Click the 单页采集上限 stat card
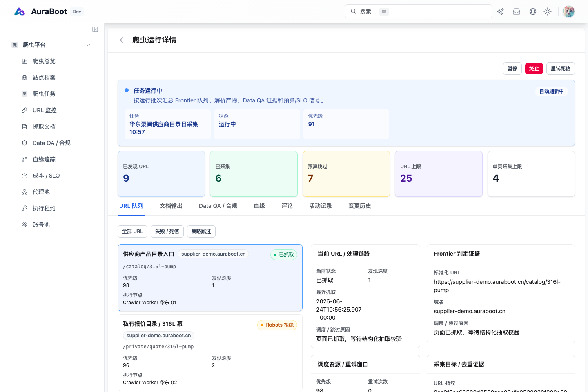Screen dimensions: 588x392 click(x=531, y=174)
